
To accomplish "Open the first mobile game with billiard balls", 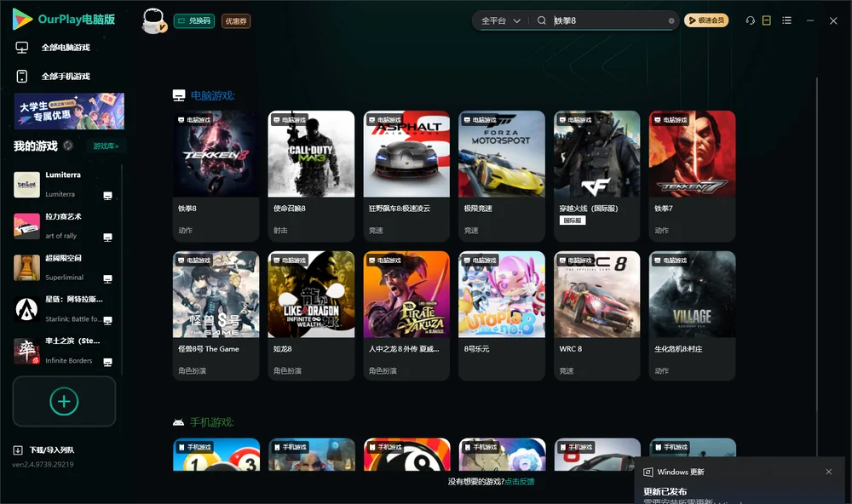I will point(216,455).
